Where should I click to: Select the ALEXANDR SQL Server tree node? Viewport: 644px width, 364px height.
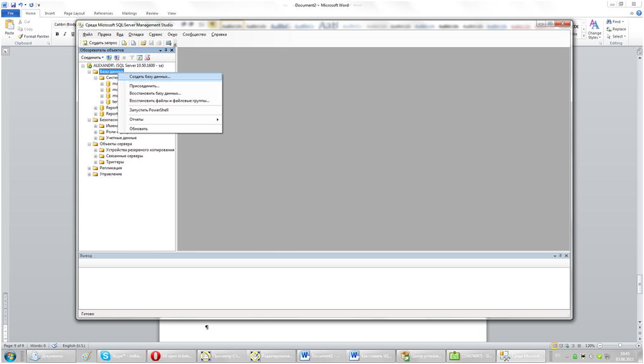[x=128, y=66]
